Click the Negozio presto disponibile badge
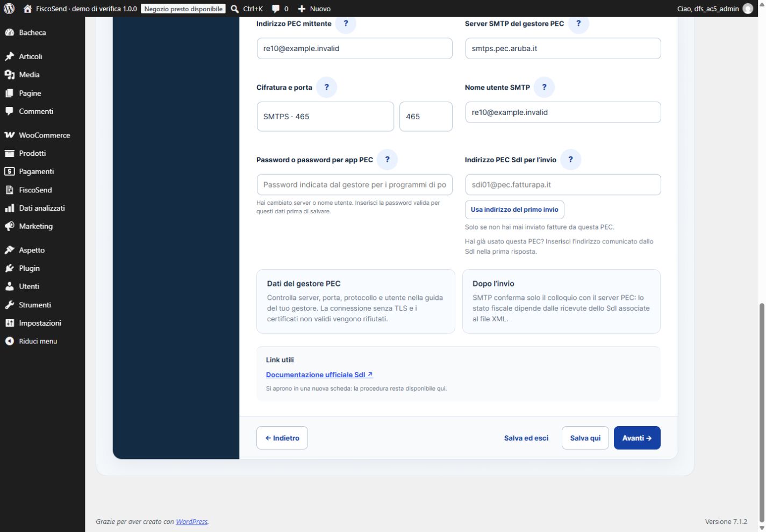This screenshot has width=766, height=532. [x=183, y=9]
